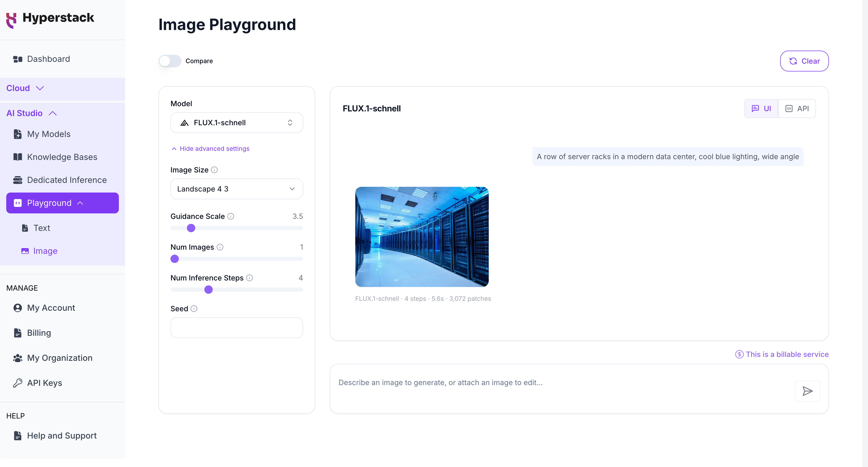The width and height of the screenshot is (868, 467).
Task: Click the API tab code icon
Action: click(789, 109)
